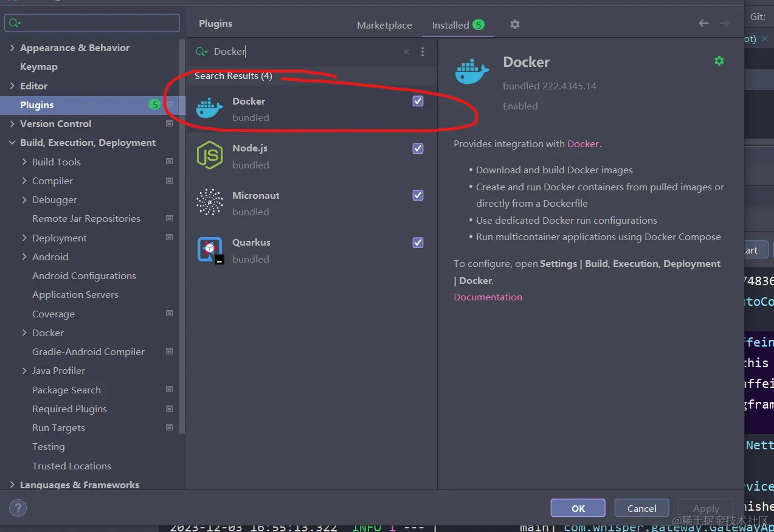Click bundled 222.4345.14 version text
The height and width of the screenshot is (532, 774).
click(550, 86)
